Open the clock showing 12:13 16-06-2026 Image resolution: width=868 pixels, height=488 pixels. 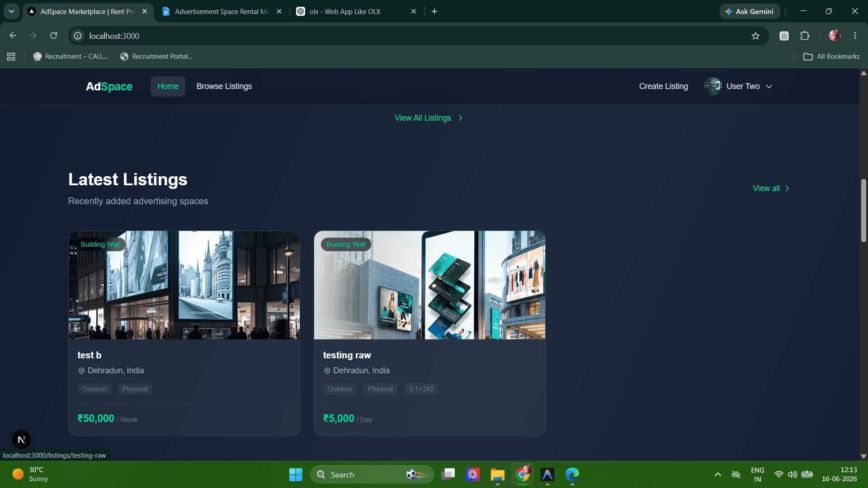[839, 474]
